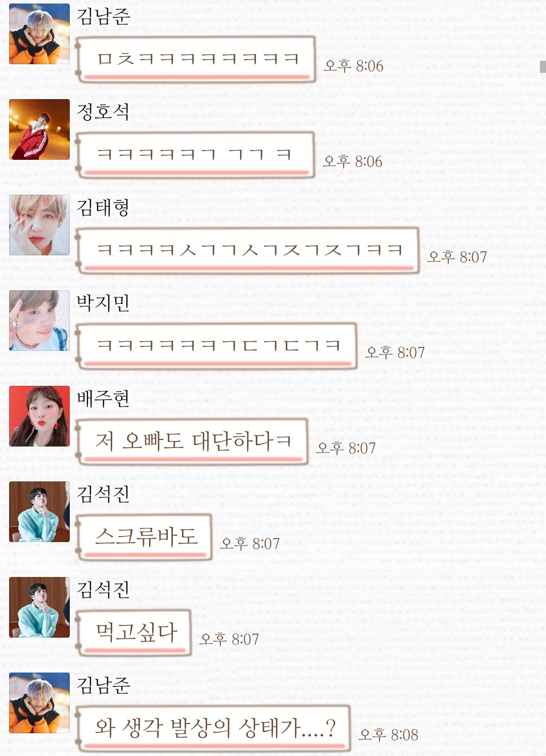
Task: Tap 박지민's ㅋㅋㅋㄱㄷㄱㄷ message bubble
Action: tap(216, 346)
